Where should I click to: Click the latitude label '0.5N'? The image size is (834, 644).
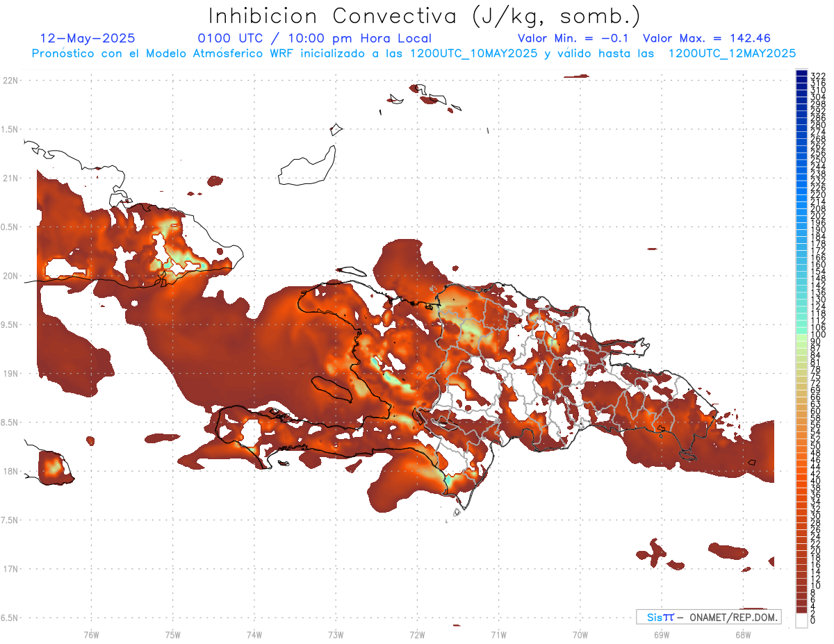click(x=10, y=226)
